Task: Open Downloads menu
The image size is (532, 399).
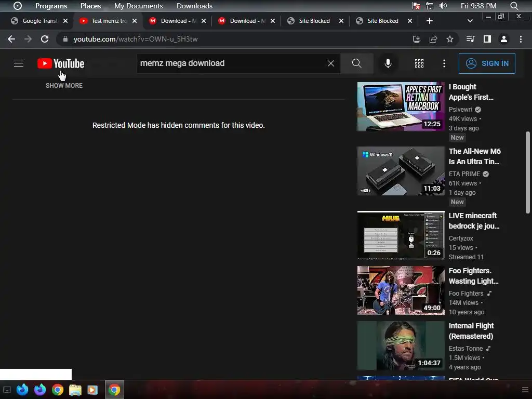Action: (194, 6)
